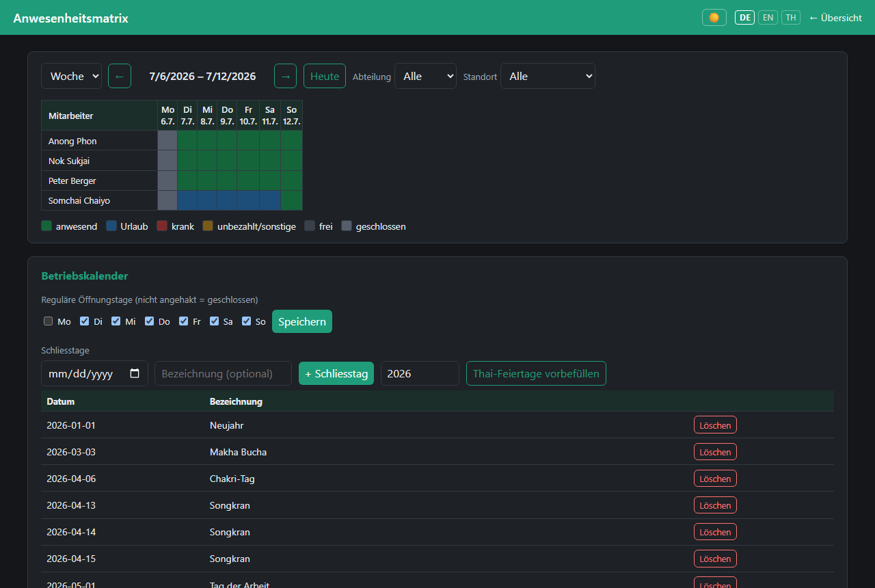The width and height of the screenshot is (875, 588).
Task: Click the frei legend swatch
Action: pyautogui.click(x=310, y=226)
